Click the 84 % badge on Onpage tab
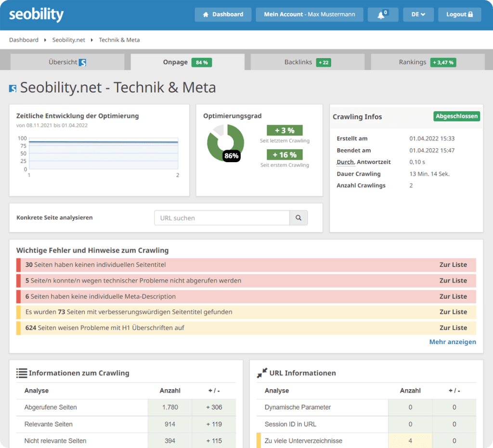493x448 pixels. [202, 62]
